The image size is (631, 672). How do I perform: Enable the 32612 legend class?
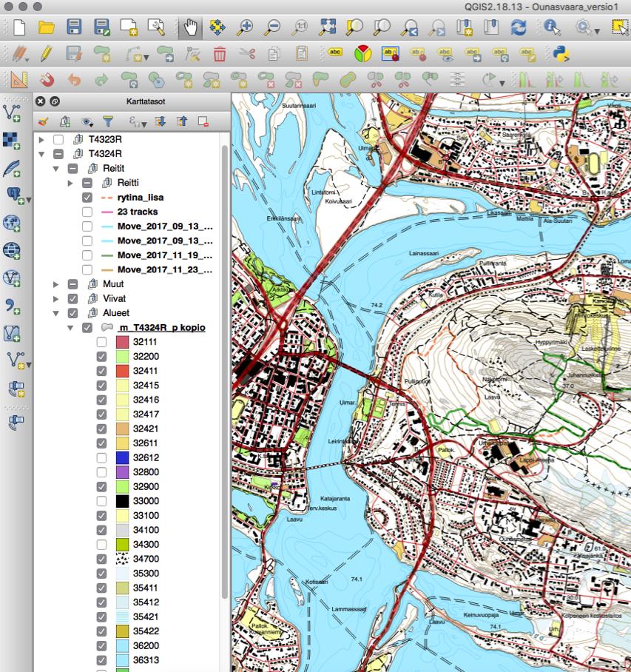click(x=101, y=457)
